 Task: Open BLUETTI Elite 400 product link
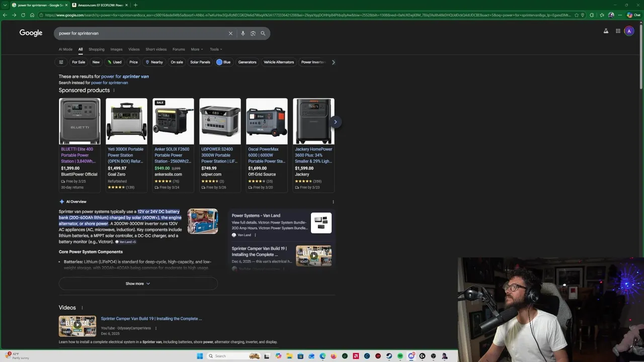78,155
